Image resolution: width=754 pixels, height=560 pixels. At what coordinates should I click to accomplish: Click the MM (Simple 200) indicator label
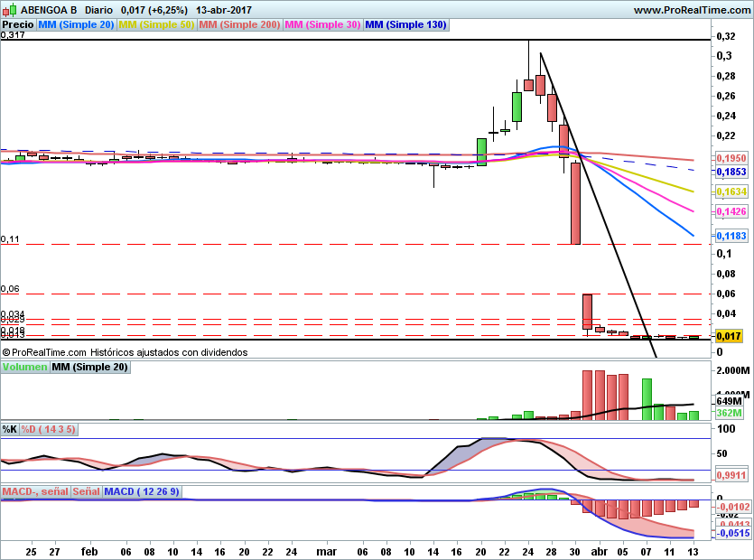pyautogui.click(x=238, y=25)
